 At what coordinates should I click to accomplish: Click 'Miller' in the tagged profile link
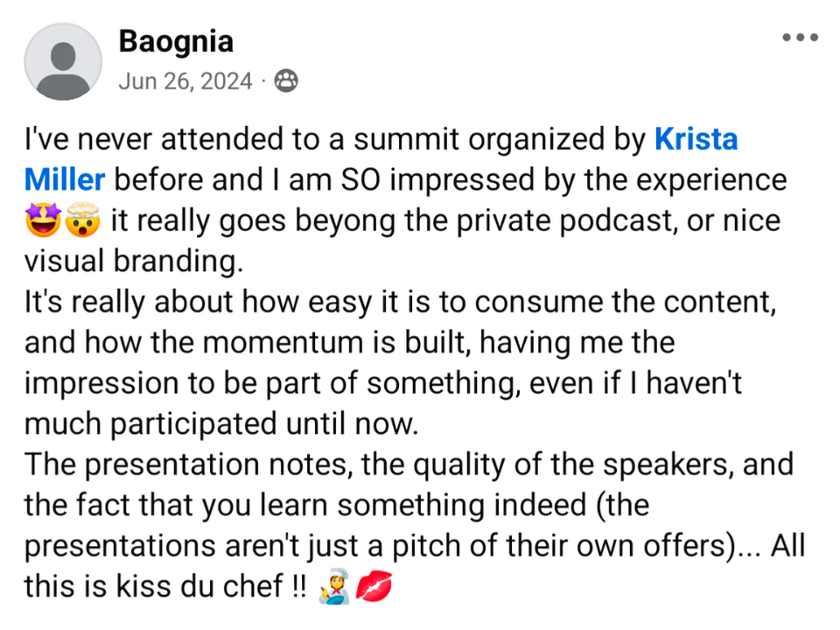pyautogui.click(x=65, y=180)
